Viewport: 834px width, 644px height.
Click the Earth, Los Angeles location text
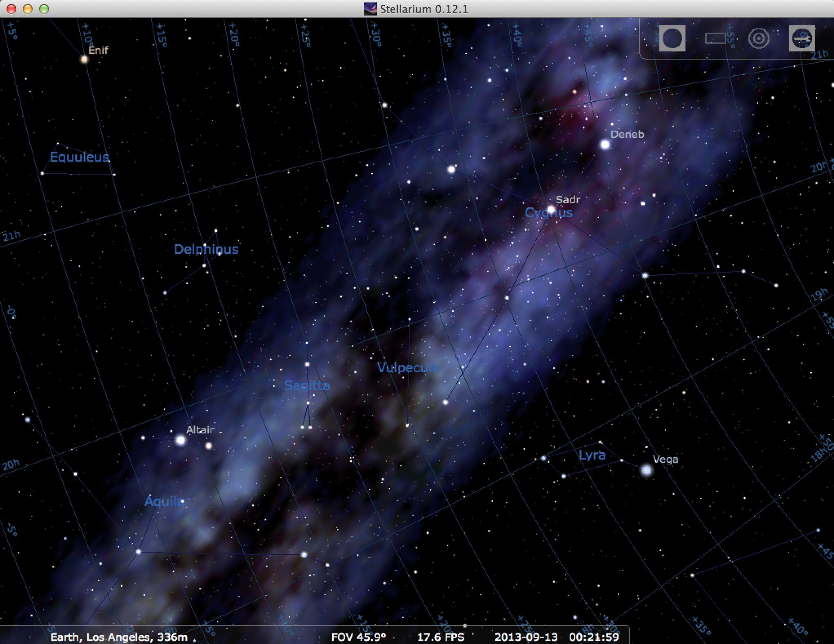click(119, 637)
